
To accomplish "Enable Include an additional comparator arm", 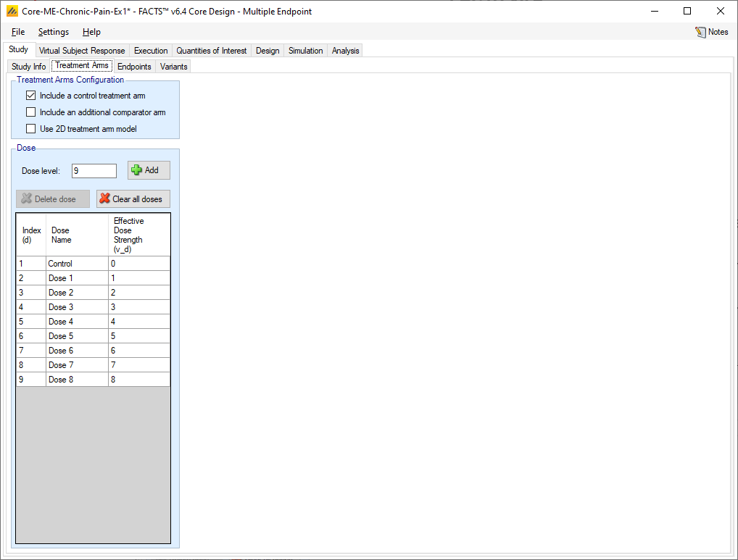I will [30, 112].
